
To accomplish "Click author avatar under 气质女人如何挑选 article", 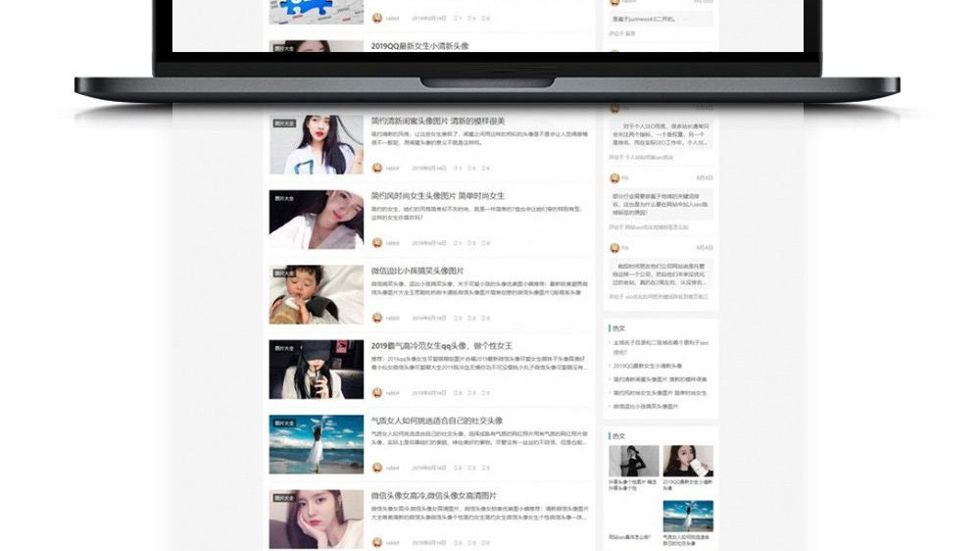I will 377,468.
